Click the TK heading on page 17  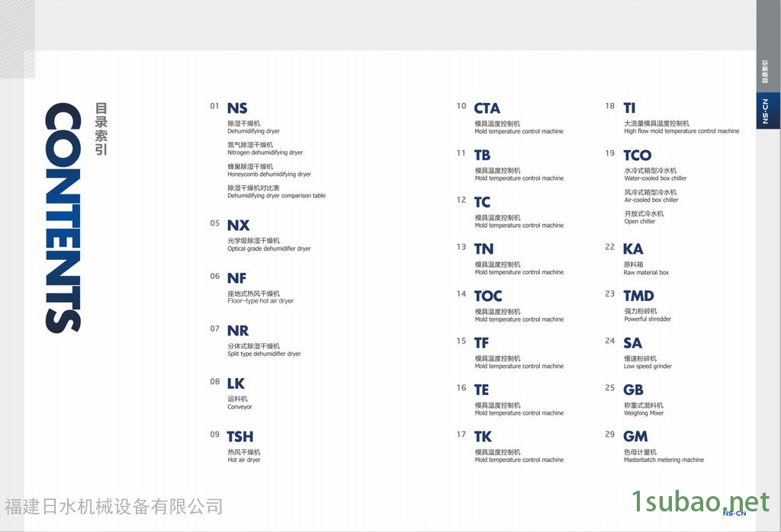tap(483, 437)
